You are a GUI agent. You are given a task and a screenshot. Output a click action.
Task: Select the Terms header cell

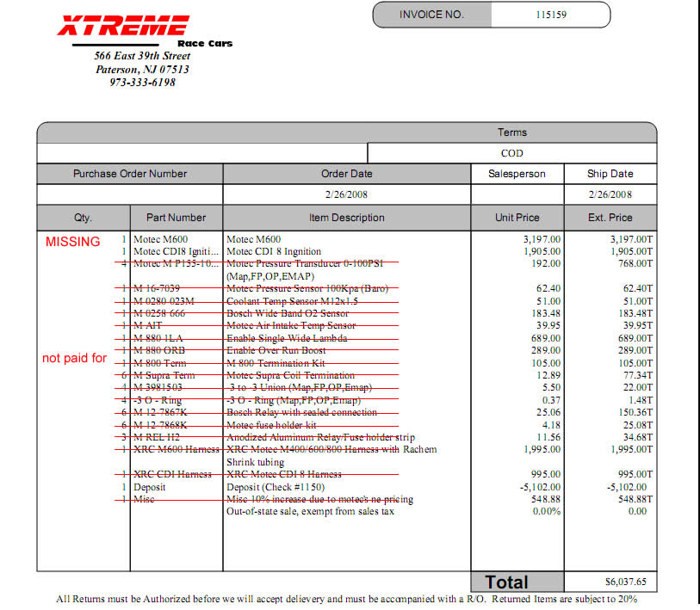click(x=511, y=132)
